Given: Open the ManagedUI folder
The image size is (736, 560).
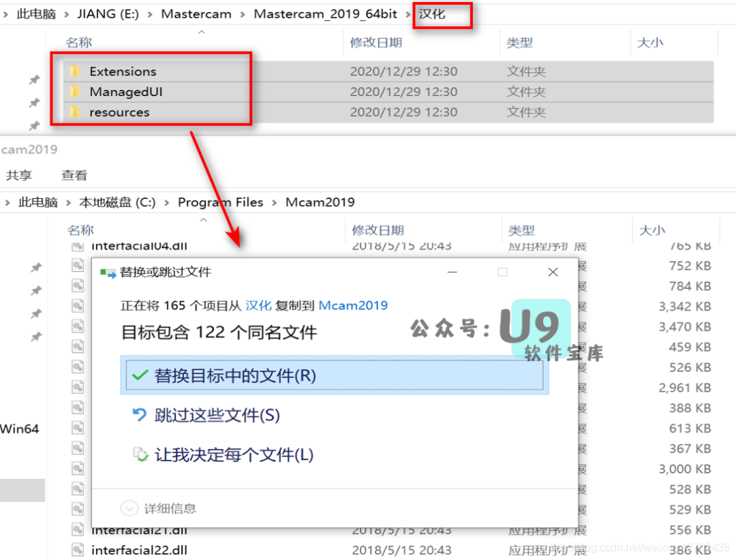Looking at the screenshot, I should (x=125, y=92).
